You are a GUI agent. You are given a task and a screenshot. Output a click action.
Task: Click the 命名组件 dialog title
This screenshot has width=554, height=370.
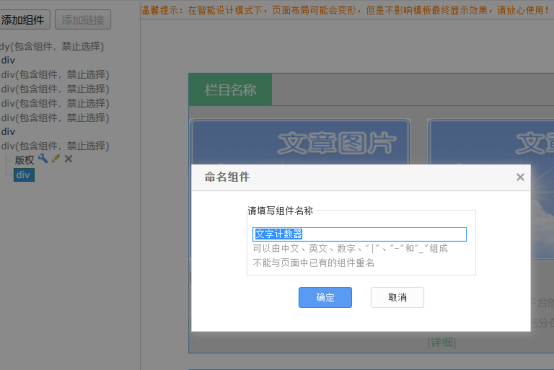click(x=227, y=177)
